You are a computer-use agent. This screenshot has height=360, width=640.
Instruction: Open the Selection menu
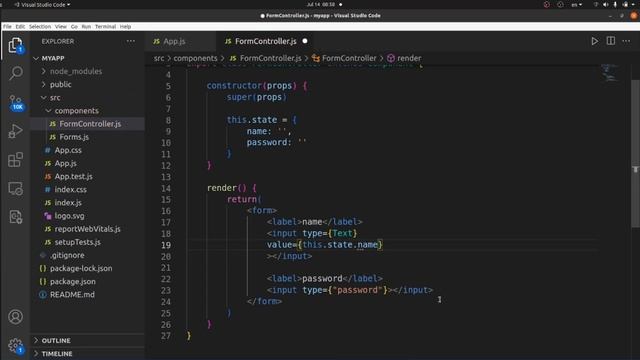point(40,27)
